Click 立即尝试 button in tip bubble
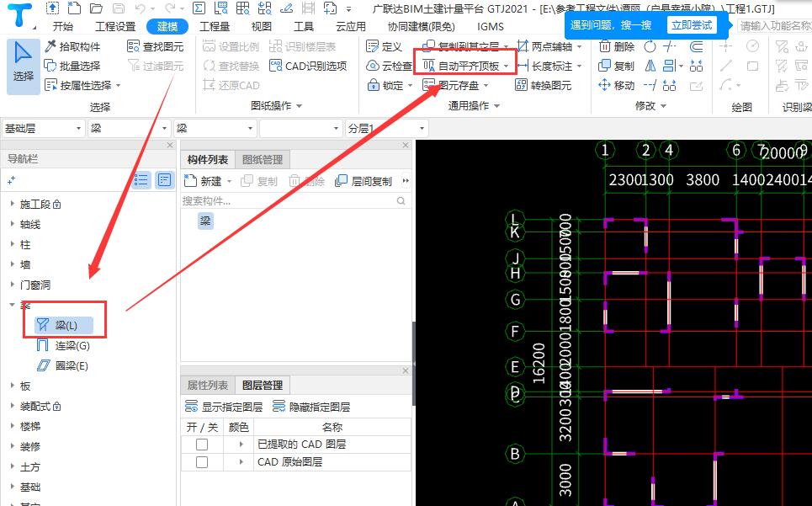812x506 pixels. (x=692, y=25)
